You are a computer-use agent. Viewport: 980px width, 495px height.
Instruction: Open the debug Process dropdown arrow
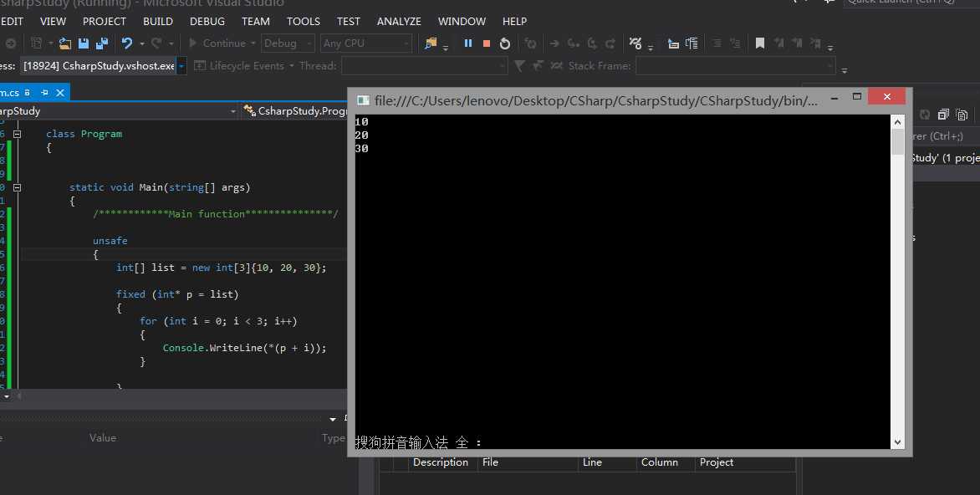181,65
